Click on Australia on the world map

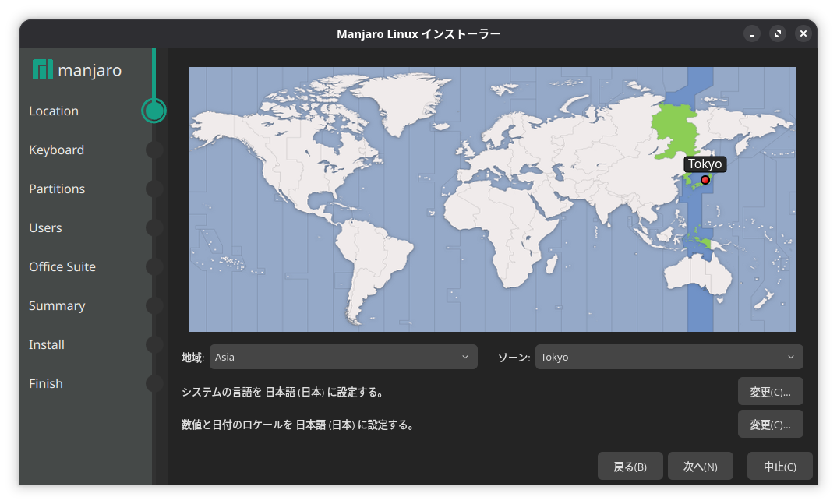point(697,273)
